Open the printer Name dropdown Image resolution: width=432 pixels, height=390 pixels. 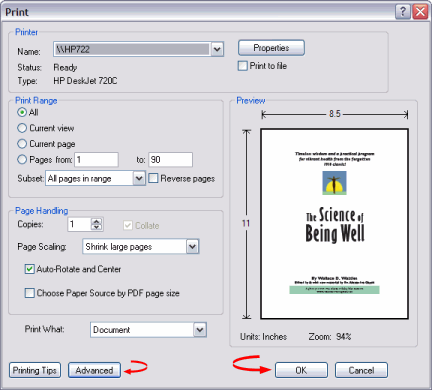tap(217, 49)
